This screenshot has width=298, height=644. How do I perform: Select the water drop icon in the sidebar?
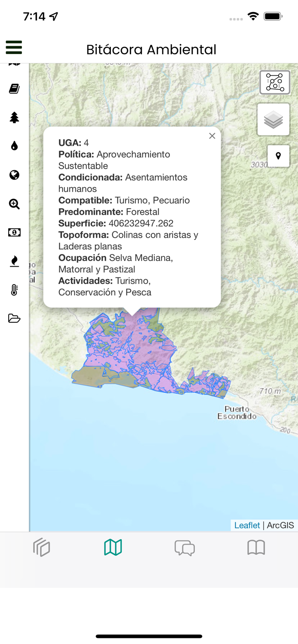point(13,146)
